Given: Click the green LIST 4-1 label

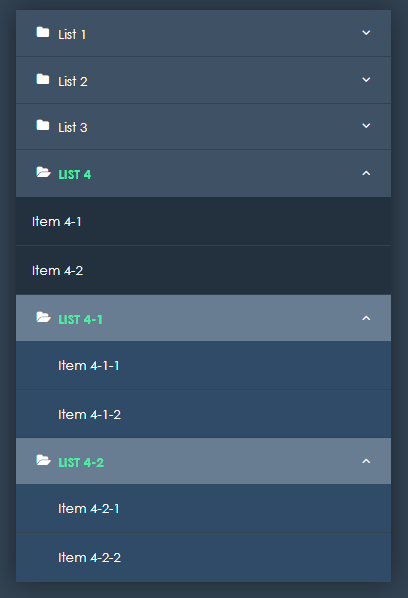Looking at the screenshot, I should (x=80, y=320).
